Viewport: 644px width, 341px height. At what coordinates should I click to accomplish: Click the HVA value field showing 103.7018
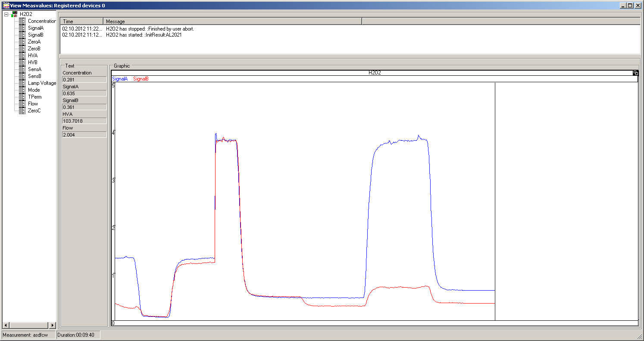click(x=84, y=121)
